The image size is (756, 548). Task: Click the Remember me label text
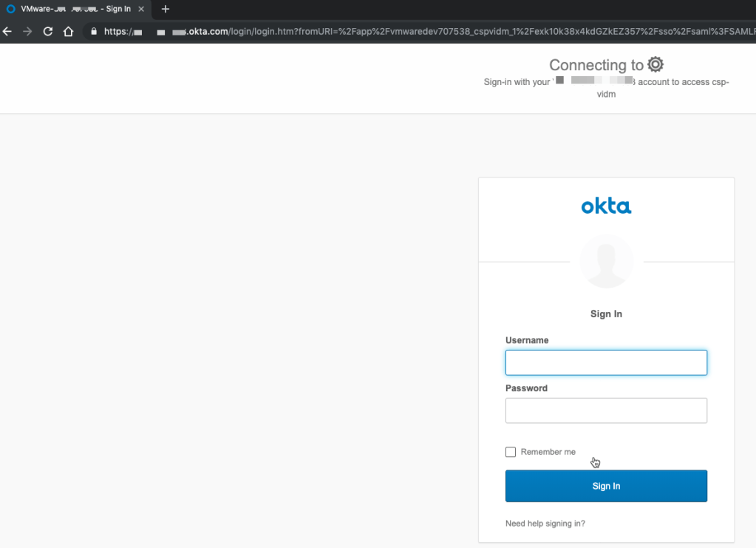[x=548, y=452]
